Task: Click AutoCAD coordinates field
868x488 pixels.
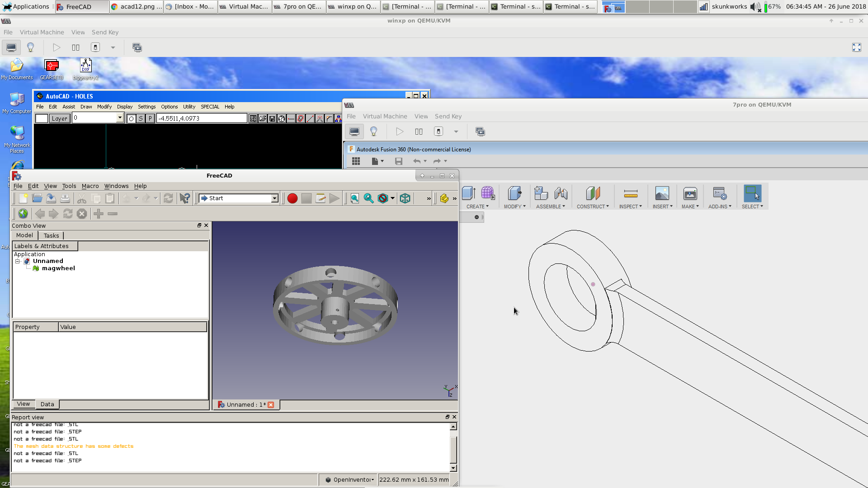Action: click(202, 118)
